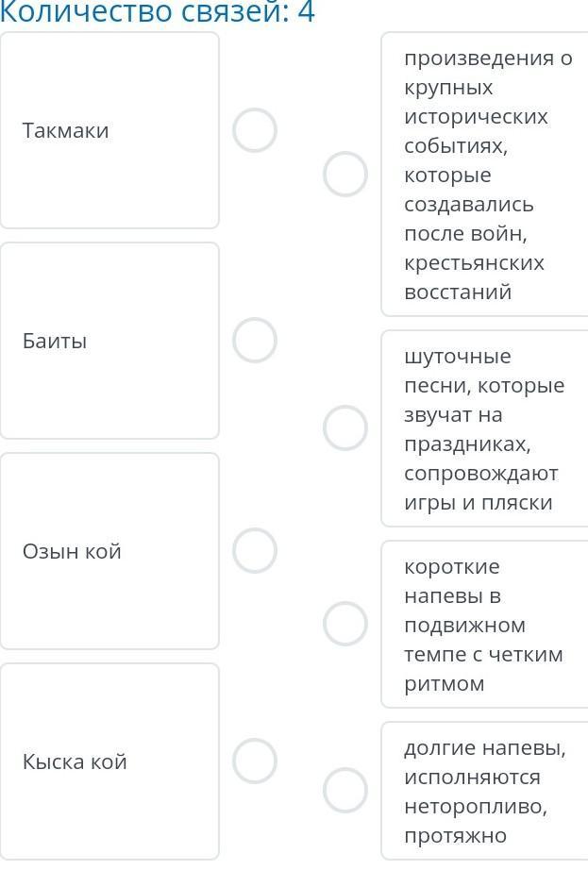Click the text 'сопровождают игры и пляски'
Screen dimensions: 588x870
point(479,487)
